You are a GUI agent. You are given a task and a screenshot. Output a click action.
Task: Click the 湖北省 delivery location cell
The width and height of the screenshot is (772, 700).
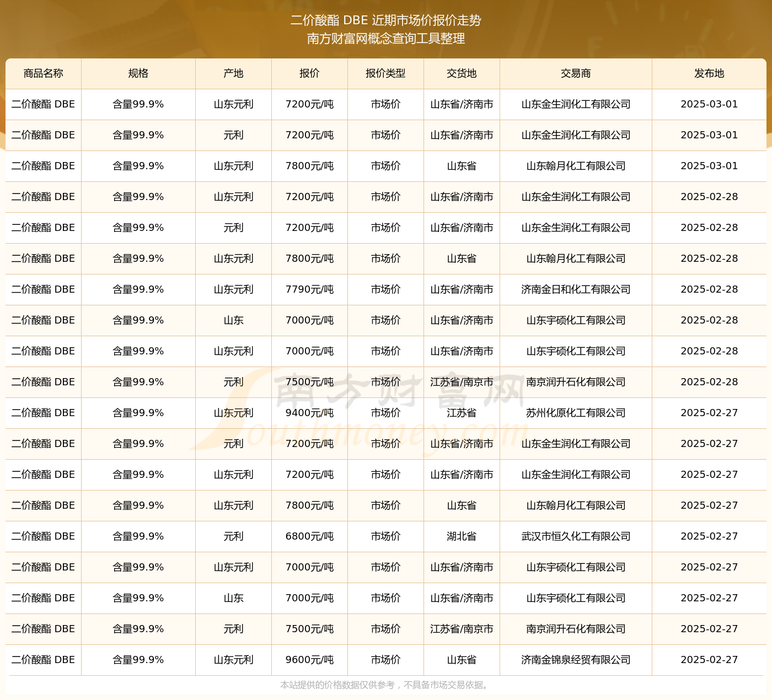tap(462, 536)
